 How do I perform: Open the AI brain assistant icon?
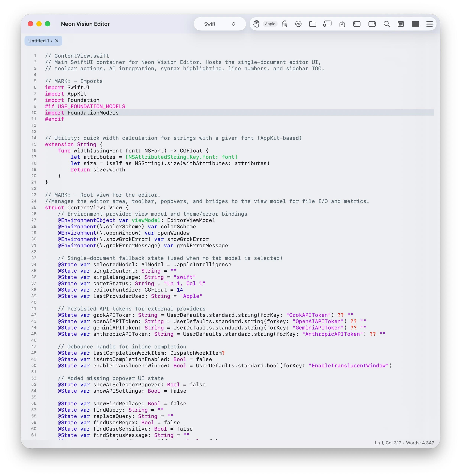(257, 24)
